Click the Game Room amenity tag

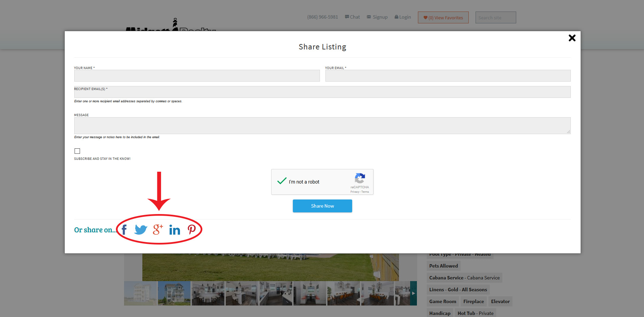pyautogui.click(x=443, y=301)
